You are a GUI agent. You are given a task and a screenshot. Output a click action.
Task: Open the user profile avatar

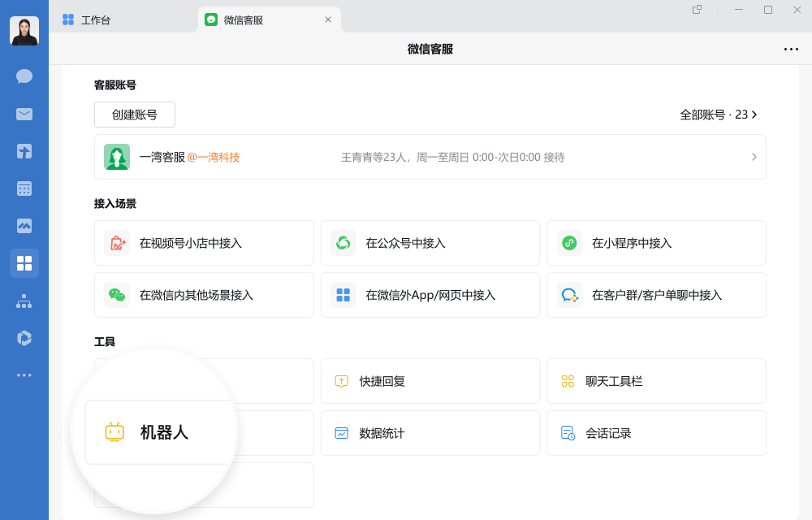(24, 31)
